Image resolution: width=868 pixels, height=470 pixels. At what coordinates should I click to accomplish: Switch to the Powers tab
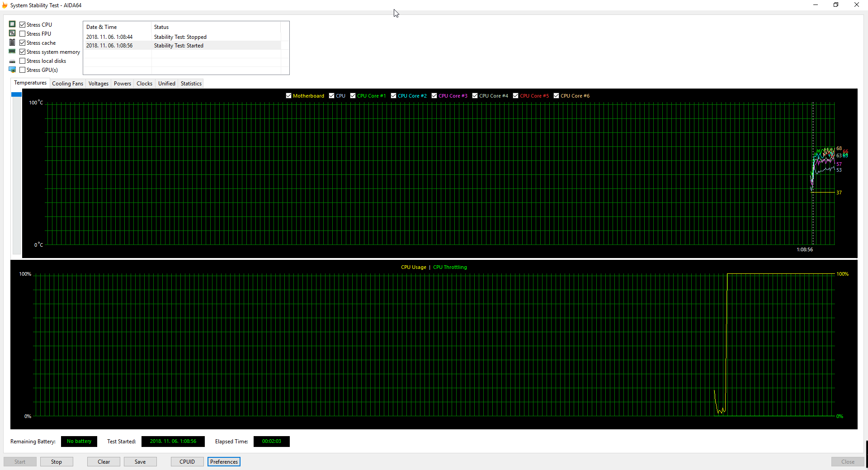(x=123, y=84)
